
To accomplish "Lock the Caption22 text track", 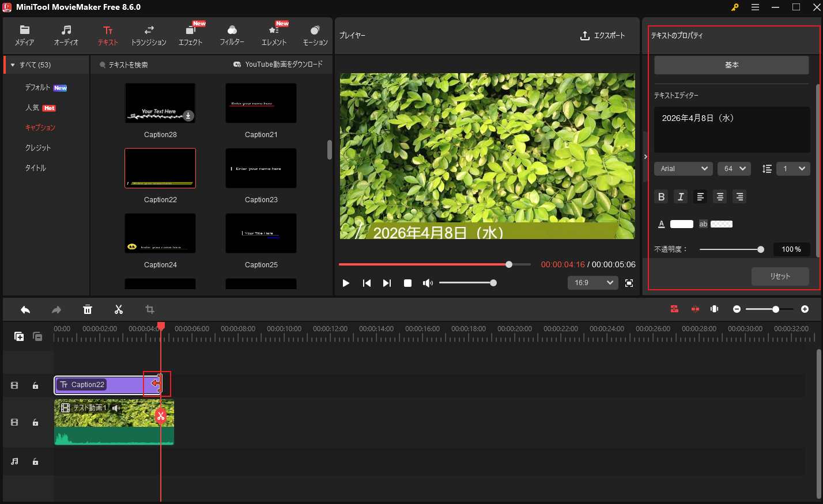I will (x=35, y=385).
